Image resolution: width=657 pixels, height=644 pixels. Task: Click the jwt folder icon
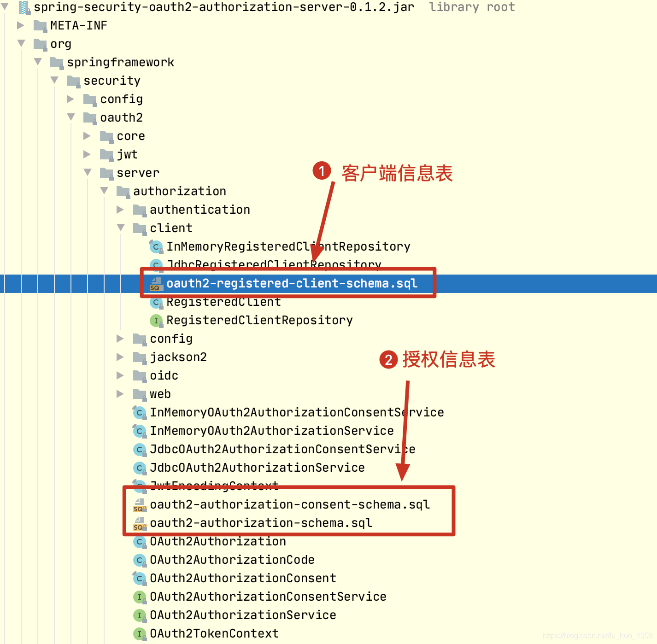click(106, 155)
